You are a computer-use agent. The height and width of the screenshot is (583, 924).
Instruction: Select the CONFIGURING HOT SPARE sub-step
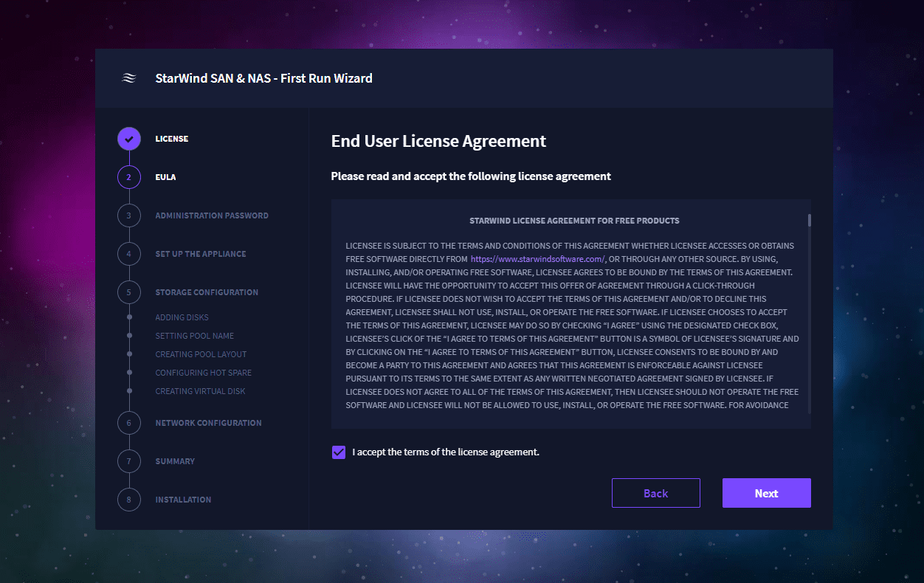point(203,373)
